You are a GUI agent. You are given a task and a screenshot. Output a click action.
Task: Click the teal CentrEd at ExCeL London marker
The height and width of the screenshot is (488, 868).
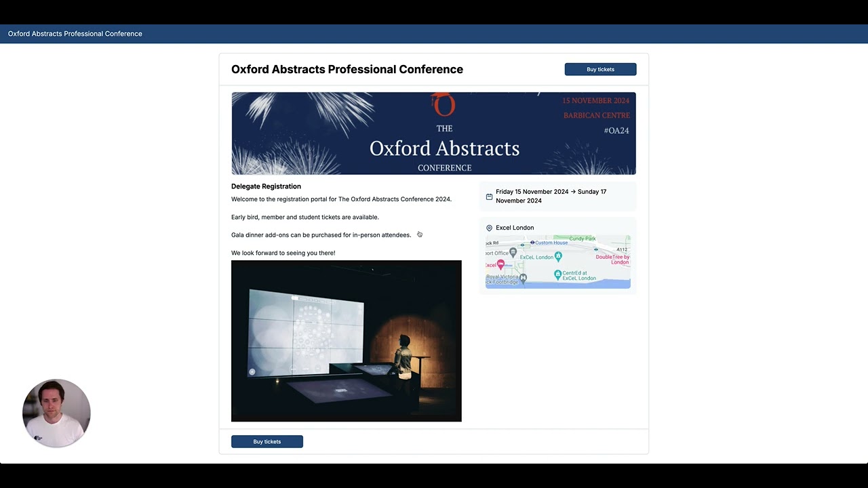pos(558,274)
